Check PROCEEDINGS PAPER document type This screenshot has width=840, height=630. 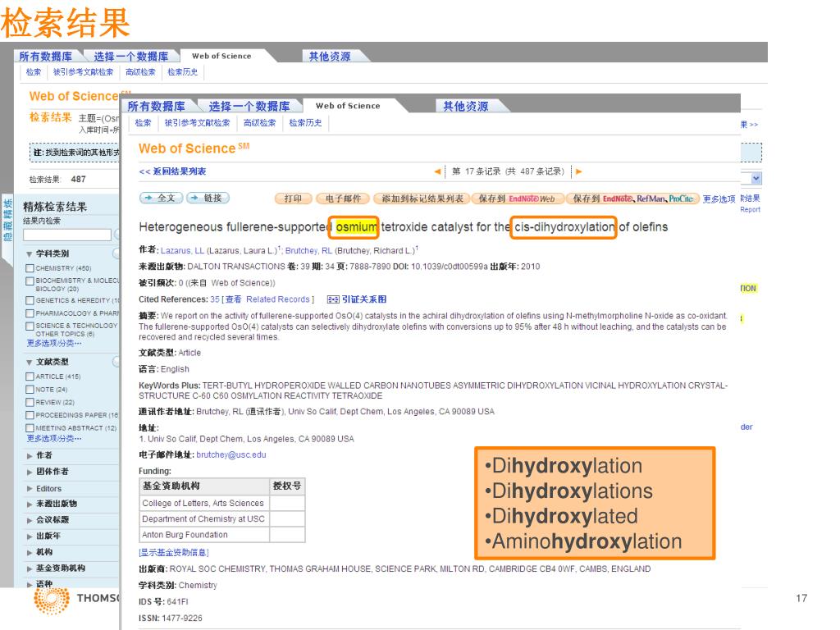(30, 415)
